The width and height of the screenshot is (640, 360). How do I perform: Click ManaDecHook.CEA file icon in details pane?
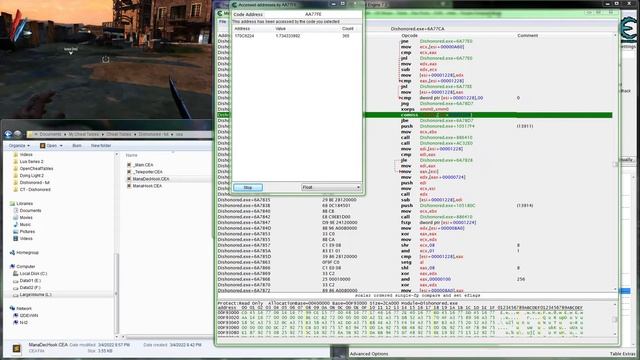[x=16, y=349]
